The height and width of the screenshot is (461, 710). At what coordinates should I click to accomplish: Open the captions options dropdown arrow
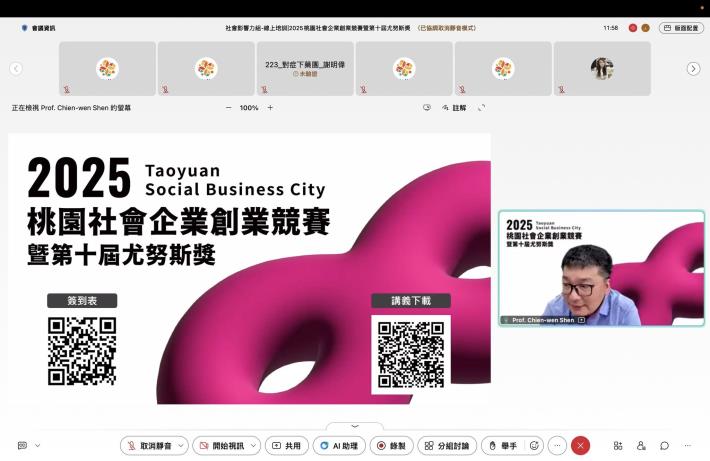38,446
